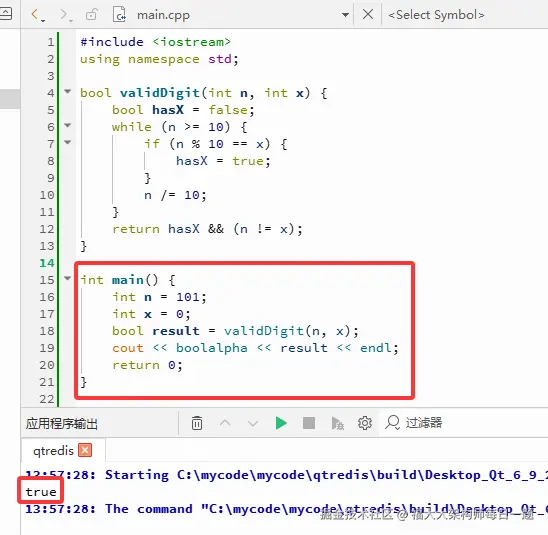Click the main.cpp file type icon
The width and height of the screenshot is (548, 535).
tap(119, 15)
